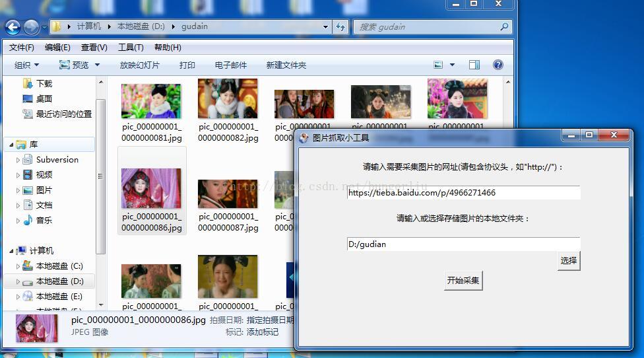Click the 预览 toolbar button
This screenshot has height=358, width=644.
coord(74,65)
